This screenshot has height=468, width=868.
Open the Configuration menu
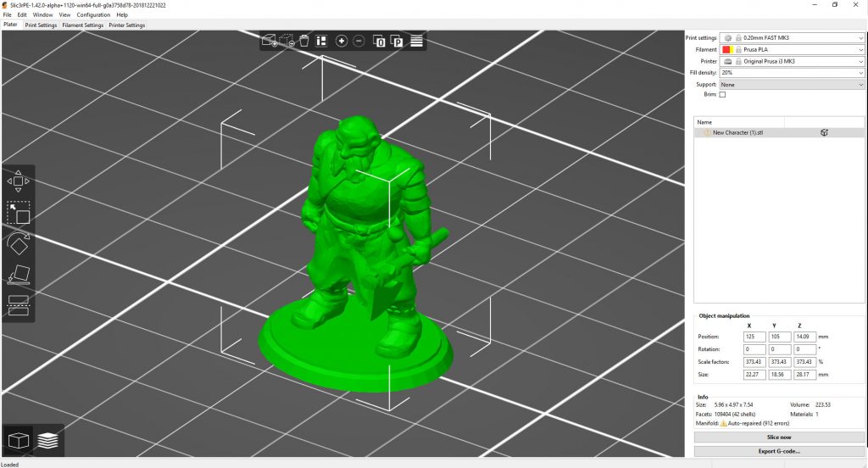coord(93,15)
